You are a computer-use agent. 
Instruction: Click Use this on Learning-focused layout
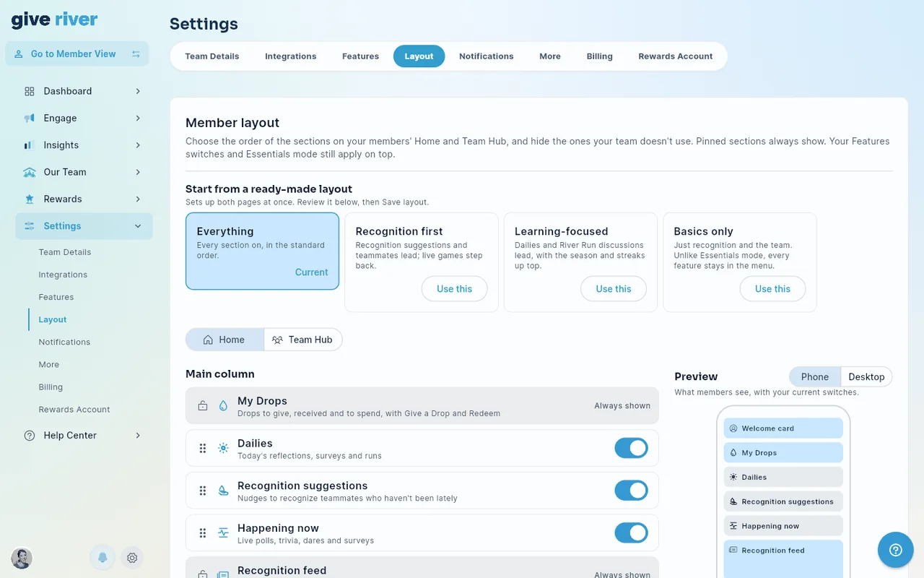(x=614, y=289)
